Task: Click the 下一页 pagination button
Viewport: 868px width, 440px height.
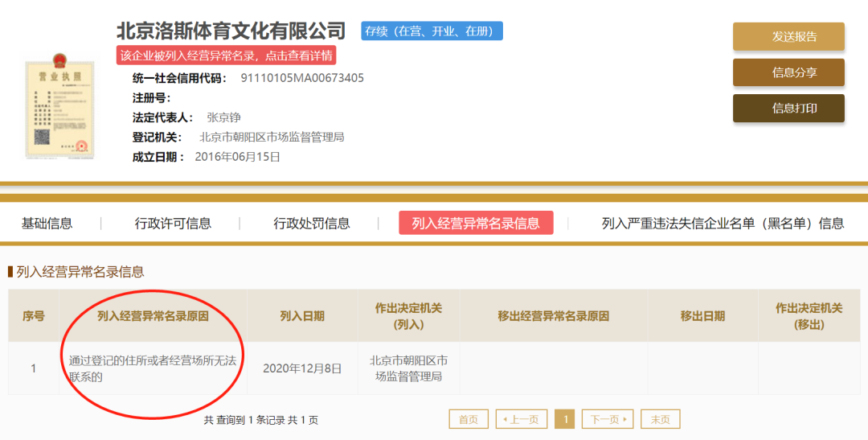Action: click(x=608, y=420)
